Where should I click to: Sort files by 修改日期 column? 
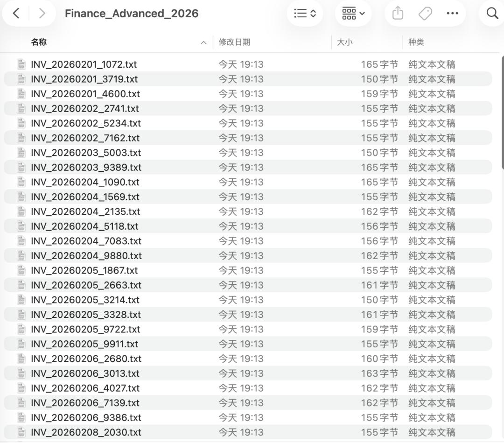tap(235, 42)
